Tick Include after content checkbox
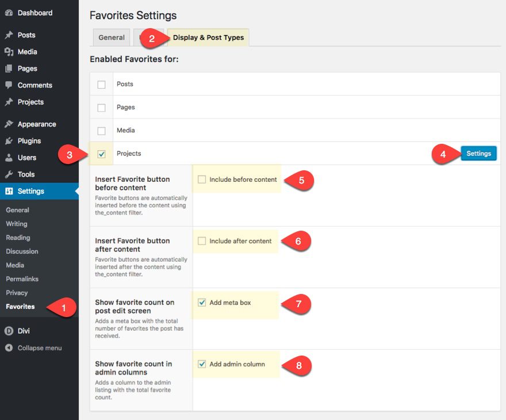 [x=202, y=241]
